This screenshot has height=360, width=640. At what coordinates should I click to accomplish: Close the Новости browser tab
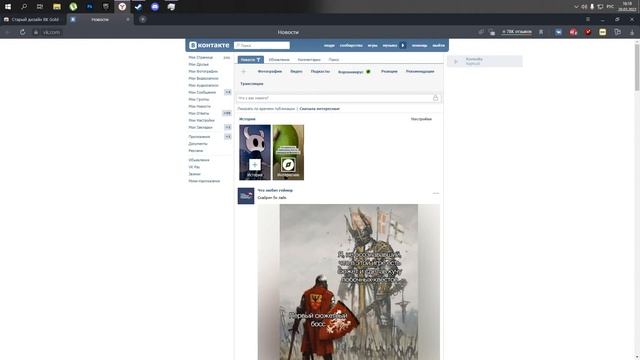point(128,19)
